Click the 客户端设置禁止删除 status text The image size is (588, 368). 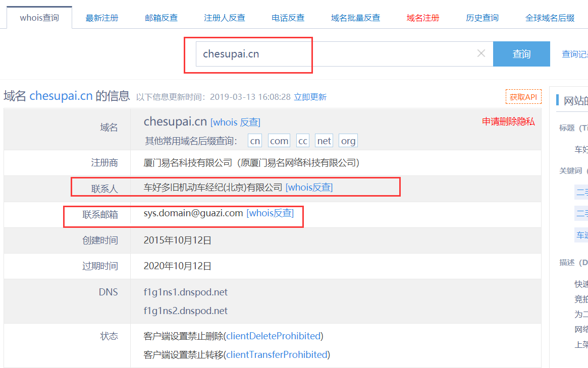click(183, 336)
